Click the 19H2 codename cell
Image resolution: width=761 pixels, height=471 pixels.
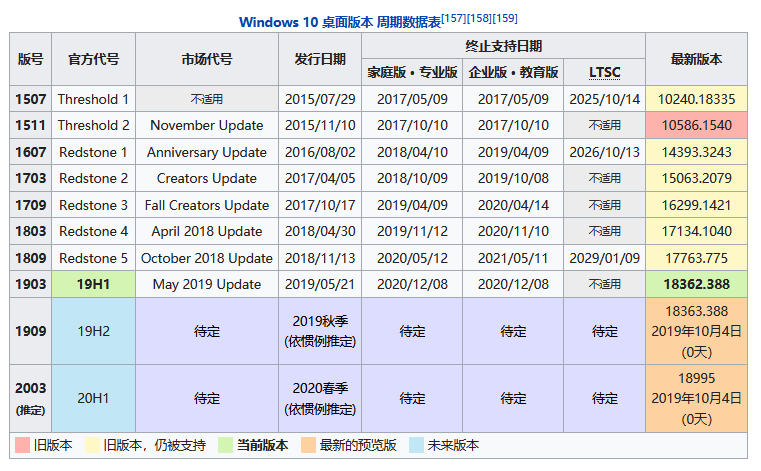tap(93, 331)
